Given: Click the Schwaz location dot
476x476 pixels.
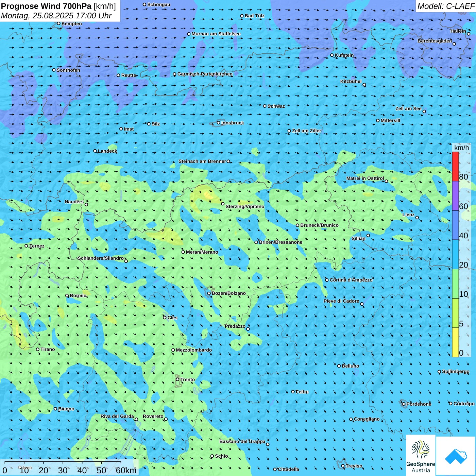Looking at the screenshot, I should click(265, 106).
